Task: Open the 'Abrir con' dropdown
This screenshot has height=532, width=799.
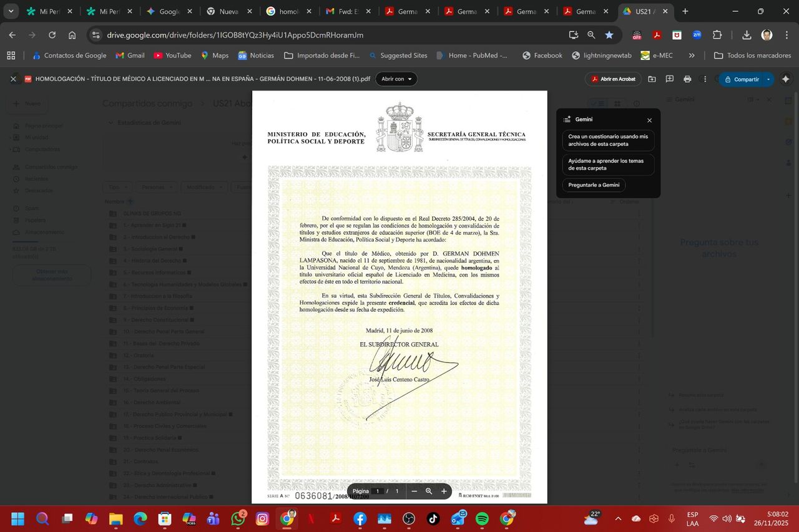Action: (396, 79)
